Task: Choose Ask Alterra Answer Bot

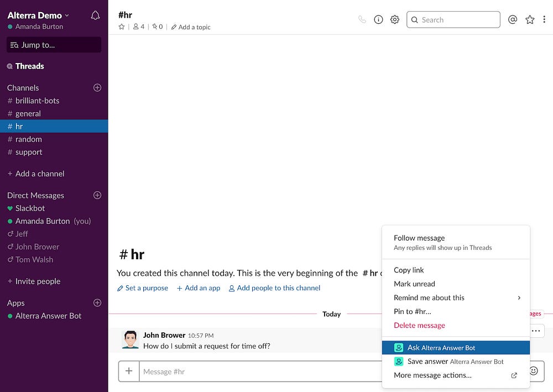Action: click(456, 348)
